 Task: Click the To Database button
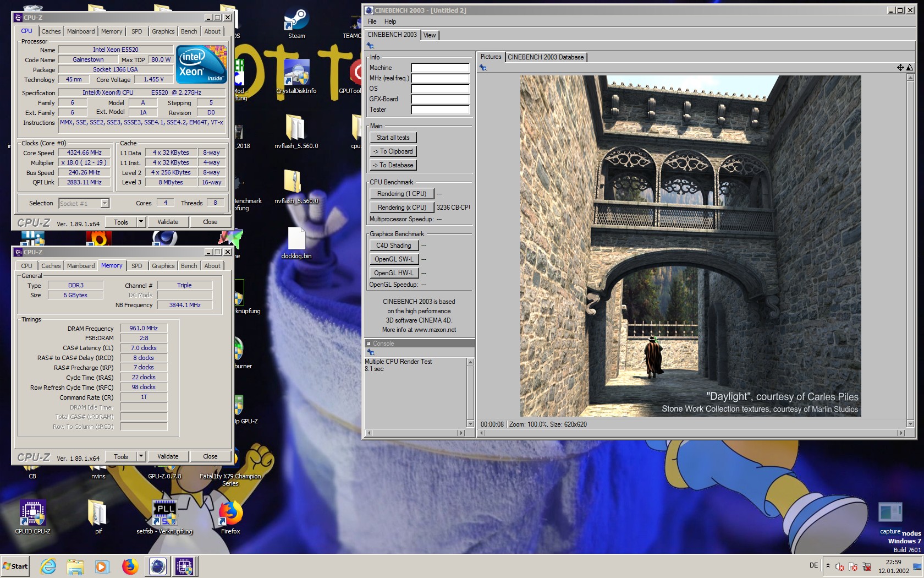pyautogui.click(x=393, y=165)
